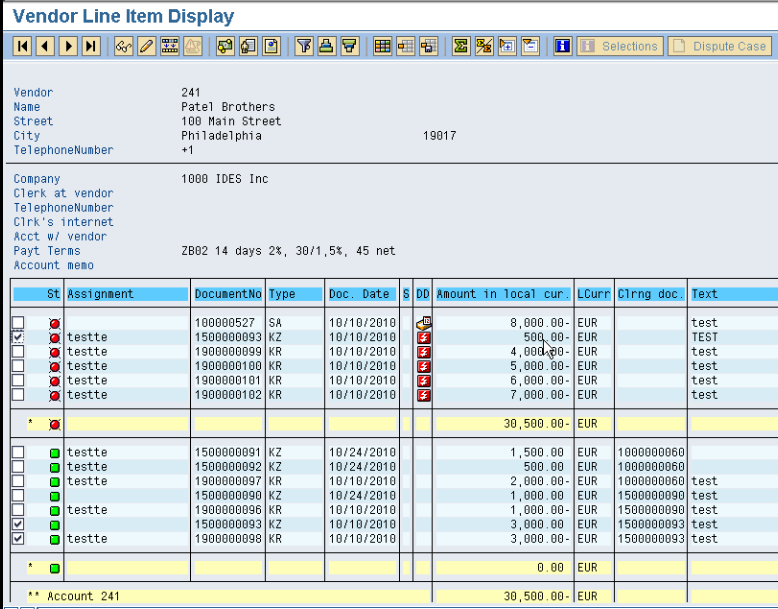
Task: Click the Subtotal icon next to sigma
Action: [484, 46]
